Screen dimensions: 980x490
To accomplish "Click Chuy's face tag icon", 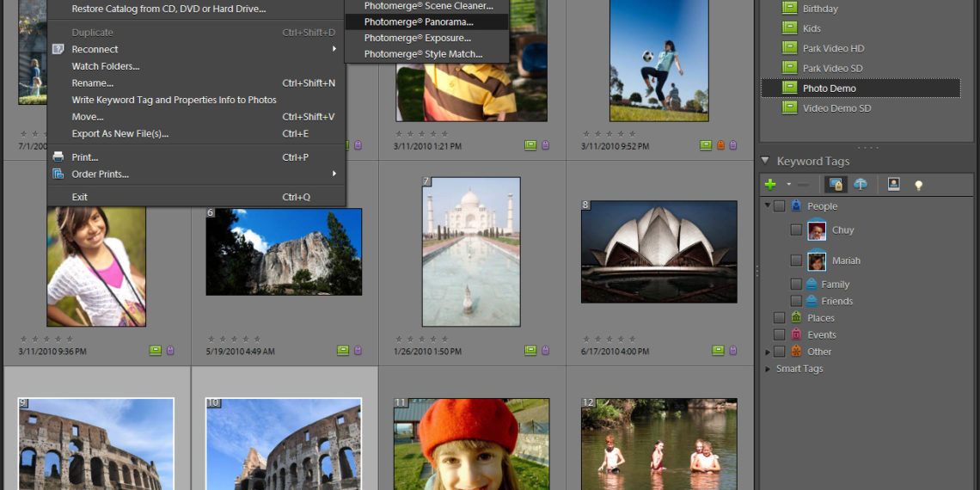I will tap(817, 230).
